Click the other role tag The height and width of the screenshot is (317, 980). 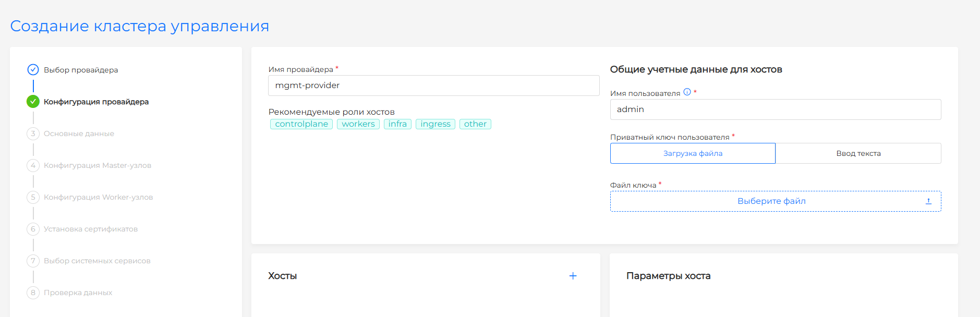click(475, 124)
